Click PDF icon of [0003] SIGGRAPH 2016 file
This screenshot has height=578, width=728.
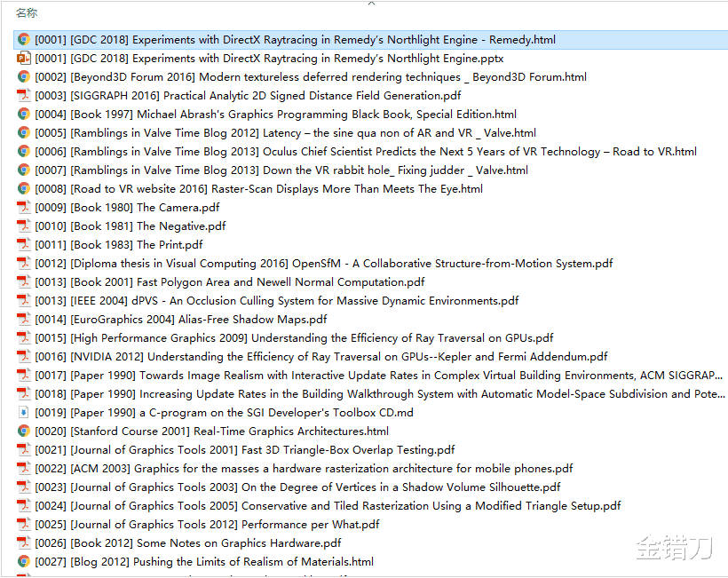pyautogui.click(x=24, y=95)
